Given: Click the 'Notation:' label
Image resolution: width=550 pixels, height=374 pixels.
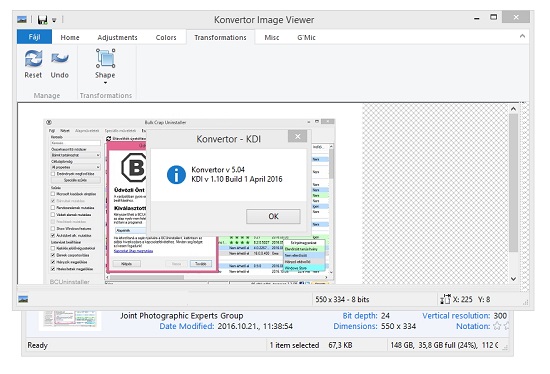Looking at the screenshot, I should coord(473,326).
